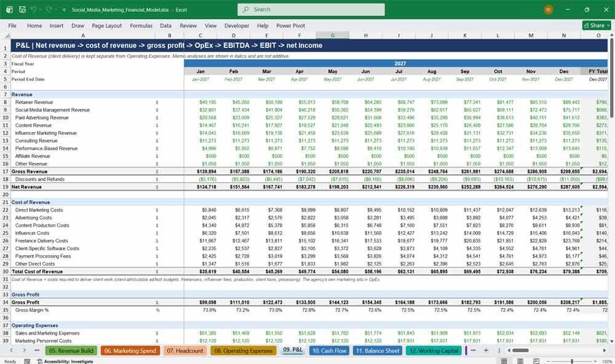Open the Page Layout ribbon tab
The image size is (615, 364).
point(106,25)
